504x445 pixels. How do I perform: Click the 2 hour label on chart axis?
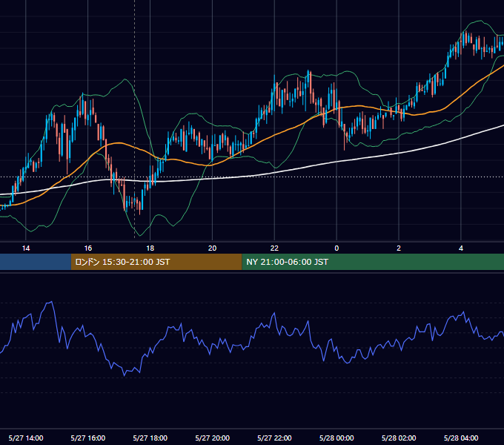point(399,248)
